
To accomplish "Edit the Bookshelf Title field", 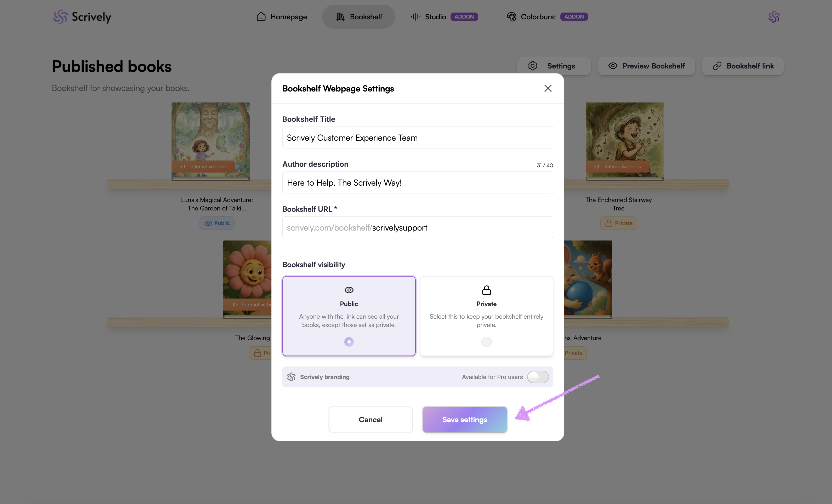I will coord(417,138).
